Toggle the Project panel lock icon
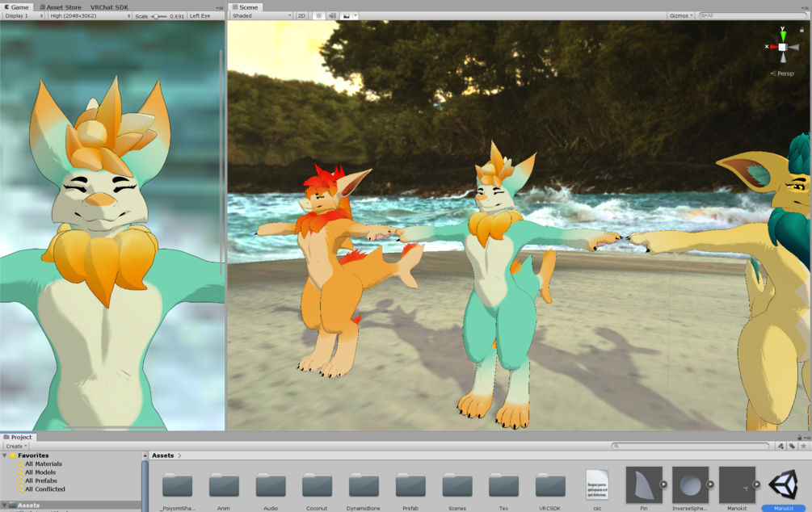This screenshot has width=812, height=512. [x=799, y=438]
